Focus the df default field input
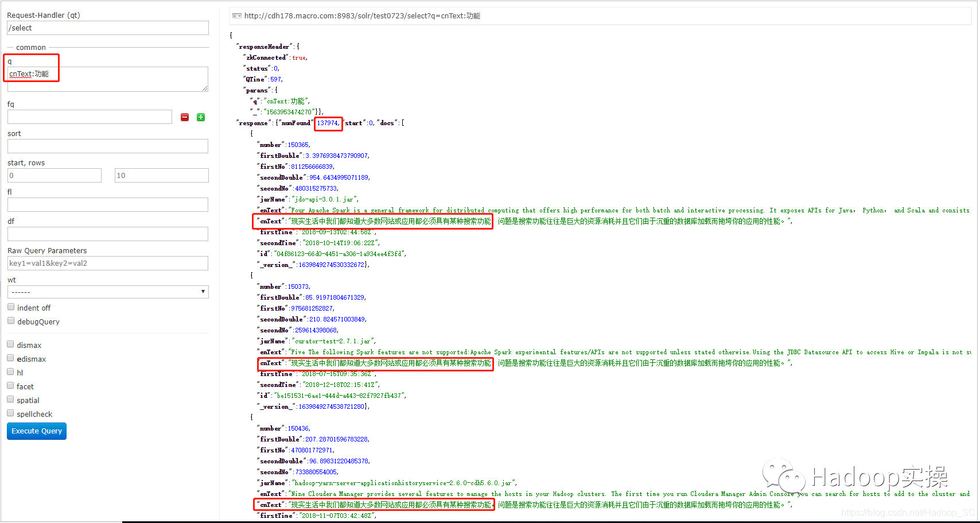Viewport: 980px width, 523px height. pyautogui.click(x=108, y=234)
